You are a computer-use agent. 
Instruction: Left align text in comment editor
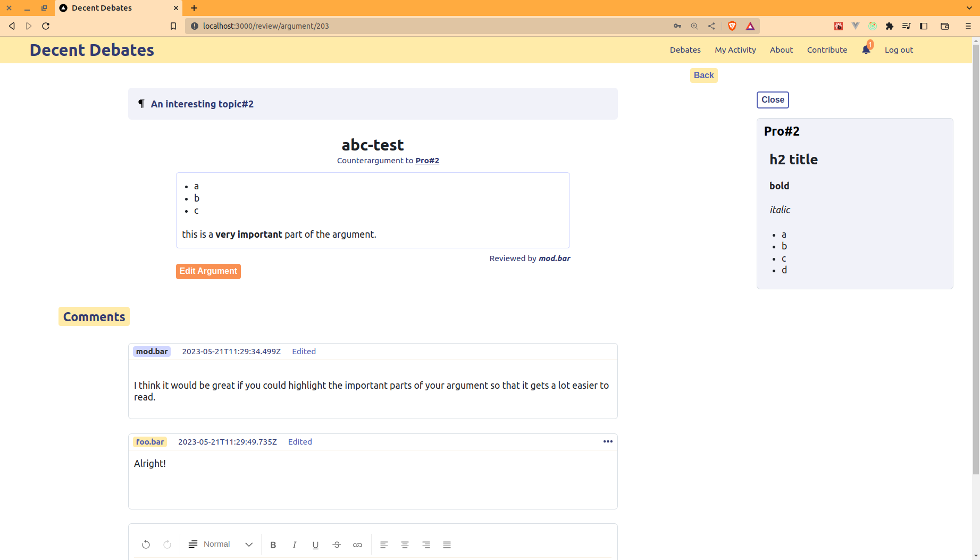[x=384, y=545]
